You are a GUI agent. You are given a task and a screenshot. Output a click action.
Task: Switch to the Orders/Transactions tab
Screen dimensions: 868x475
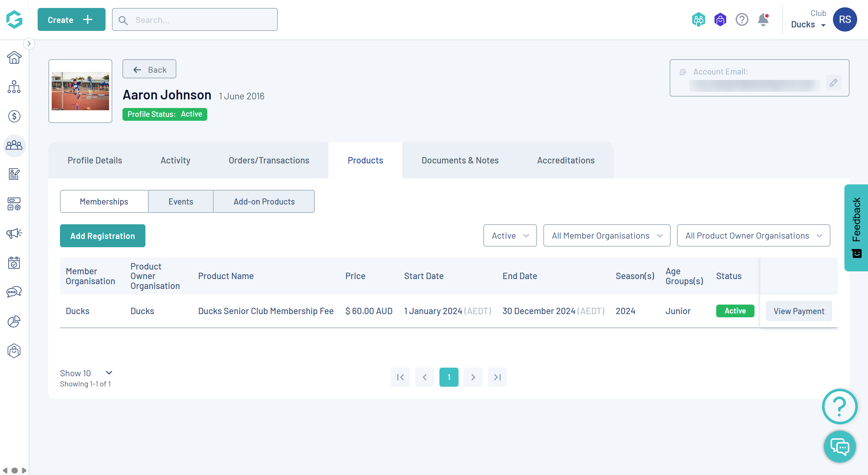pyautogui.click(x=269, y=160)
